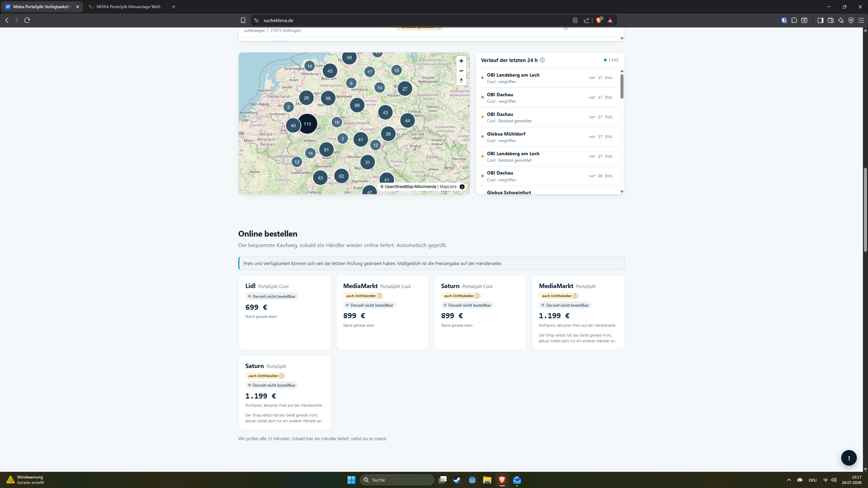Open the Steam taskbar icon
Viewport: 868px width, 488px height.
(x=457, y=480)
